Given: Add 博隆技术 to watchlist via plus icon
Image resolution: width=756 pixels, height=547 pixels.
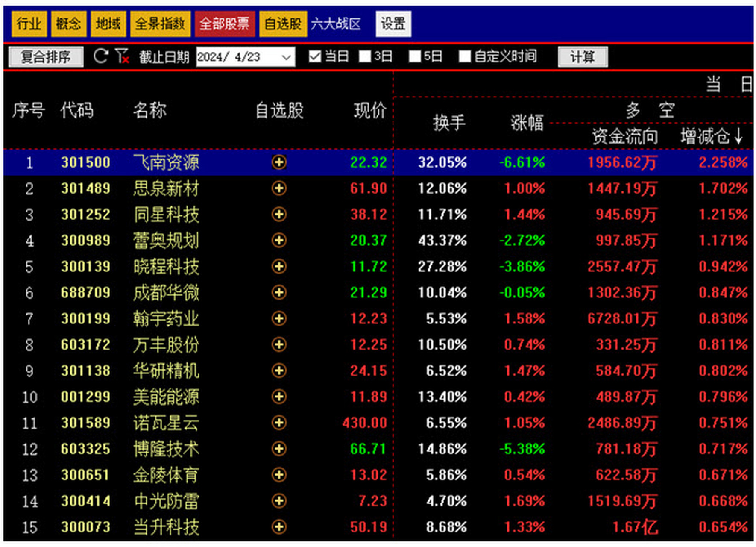Looking at the screenshot, I should tap(279, 449).
